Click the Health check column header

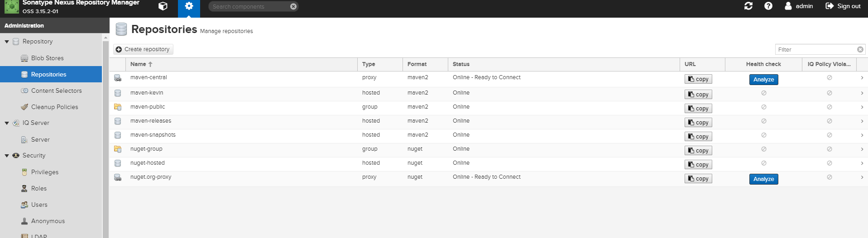pos(763,64)
